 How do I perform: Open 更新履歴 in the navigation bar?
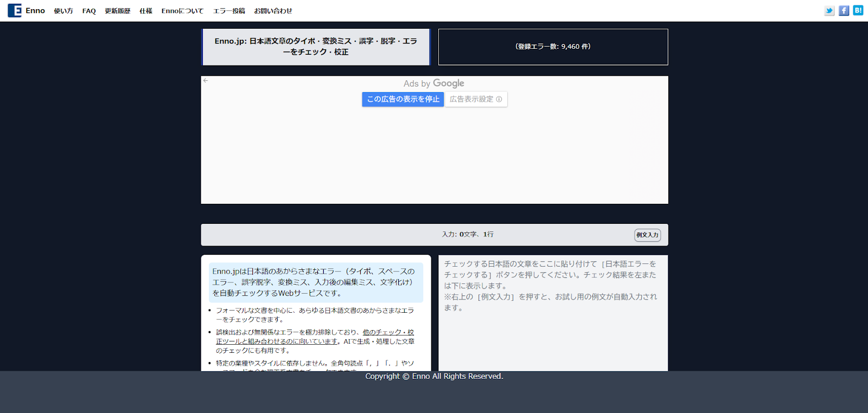click(117, 11)
